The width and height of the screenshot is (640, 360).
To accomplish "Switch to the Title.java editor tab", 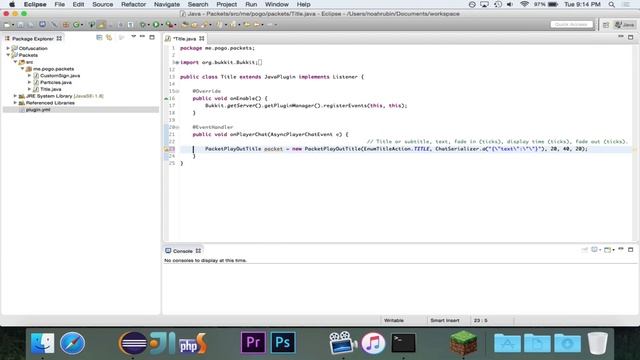I will [184, 38].
